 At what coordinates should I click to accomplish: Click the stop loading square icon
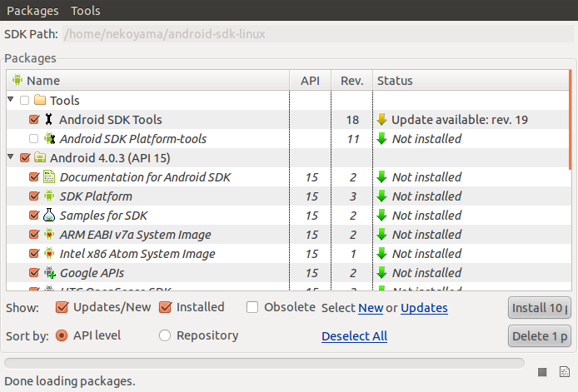tap(542, 371)
